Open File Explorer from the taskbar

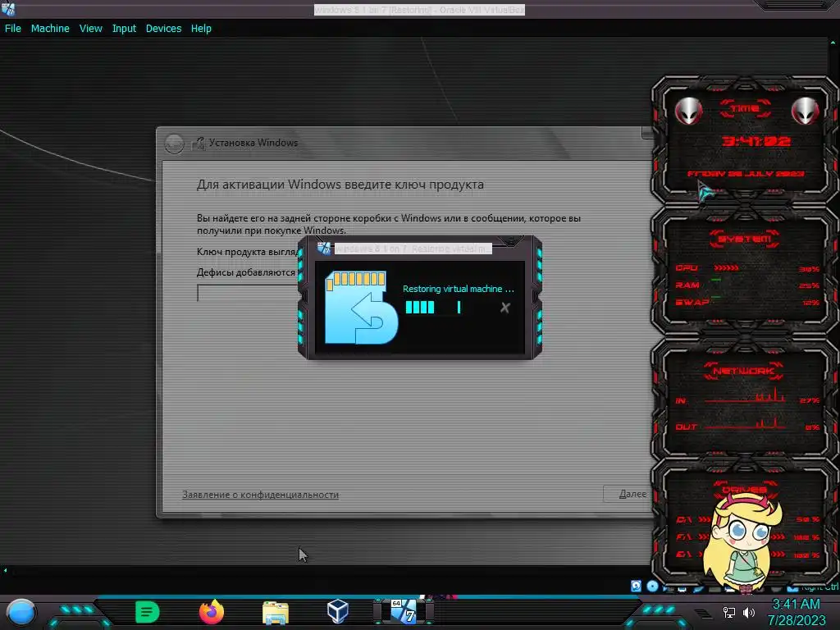click(x=276, y=612)
